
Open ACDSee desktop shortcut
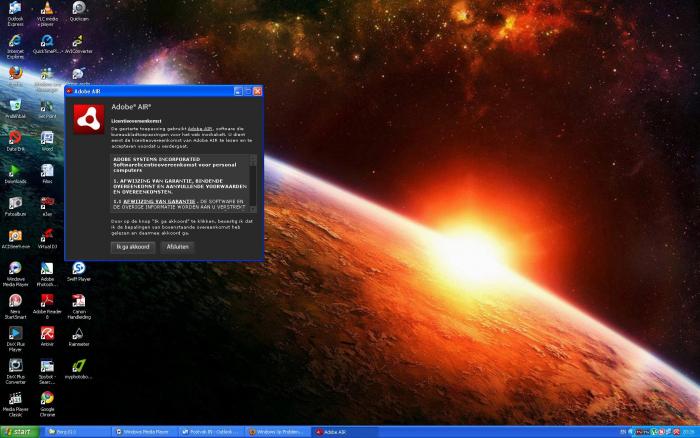point(15,239)
